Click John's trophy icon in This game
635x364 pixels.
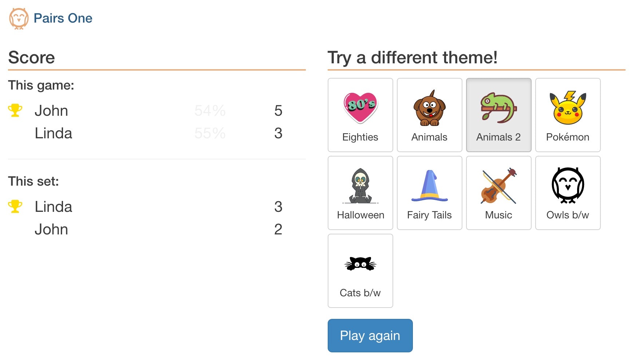[x=15, y=110]
